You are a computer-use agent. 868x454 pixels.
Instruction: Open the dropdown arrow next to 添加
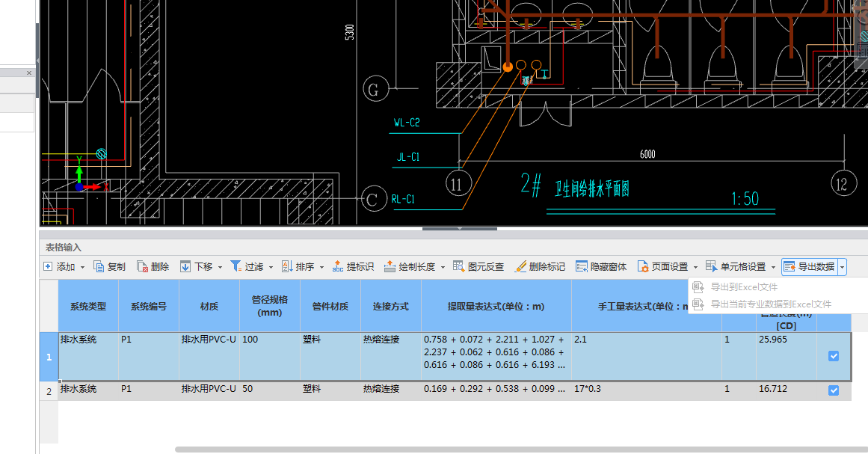click(82, 268)
